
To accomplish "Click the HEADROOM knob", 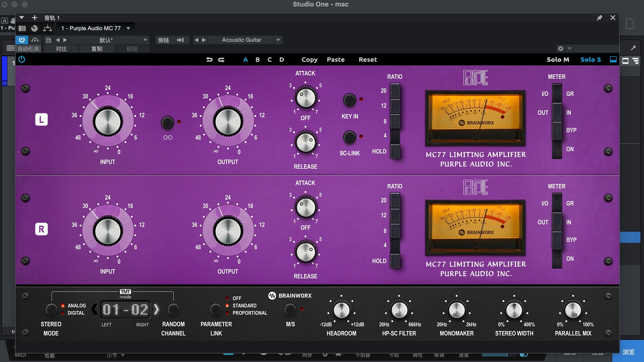I will [x=341, y=310].
